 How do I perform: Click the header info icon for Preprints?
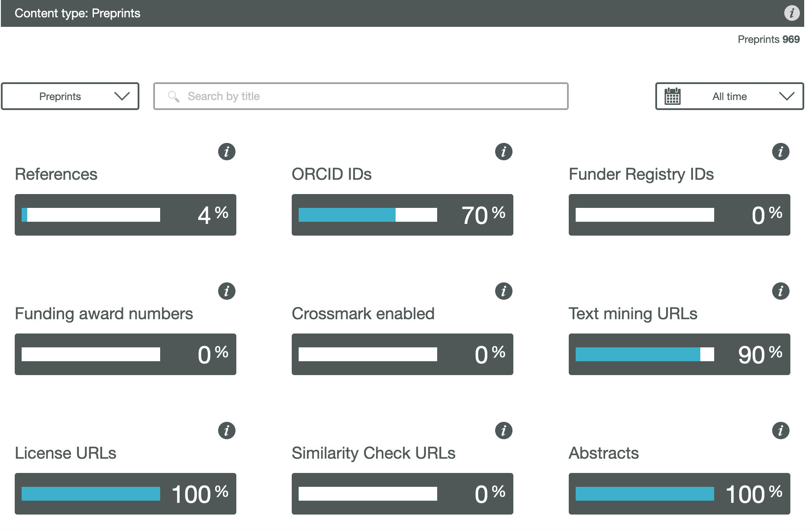792,13
